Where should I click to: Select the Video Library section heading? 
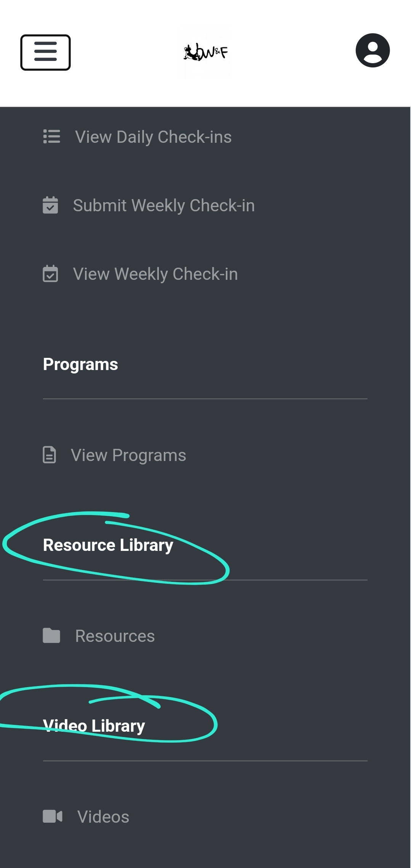tap(94, 726)
